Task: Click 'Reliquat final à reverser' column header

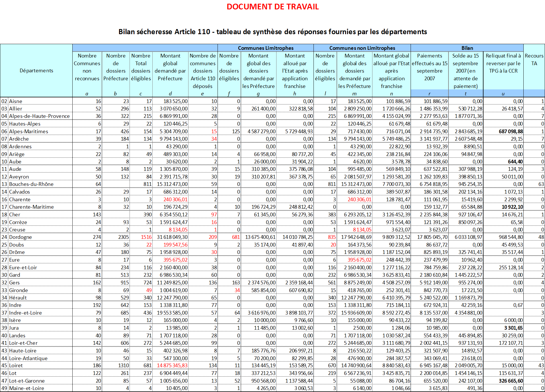Action: [503, 63]
